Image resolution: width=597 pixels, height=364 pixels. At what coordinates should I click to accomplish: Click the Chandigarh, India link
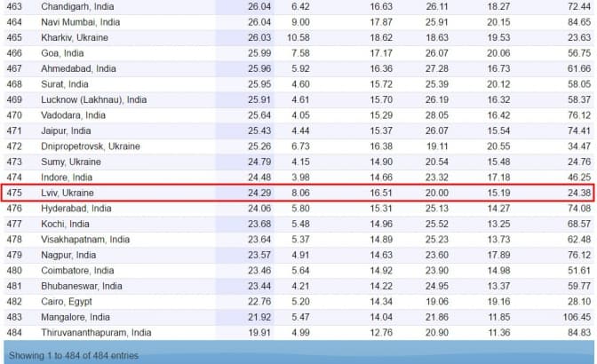pyautogui.click(x=78, y=6)
